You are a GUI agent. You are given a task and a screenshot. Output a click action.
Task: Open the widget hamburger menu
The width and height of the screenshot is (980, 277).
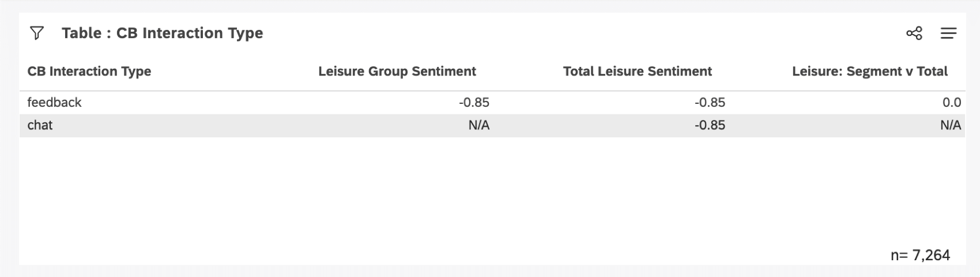(948, 33)
